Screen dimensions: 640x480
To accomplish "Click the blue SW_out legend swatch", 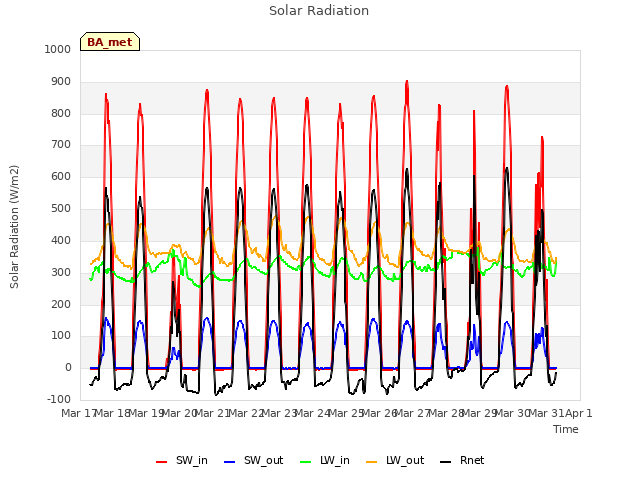I will click(x=230, y=462).
